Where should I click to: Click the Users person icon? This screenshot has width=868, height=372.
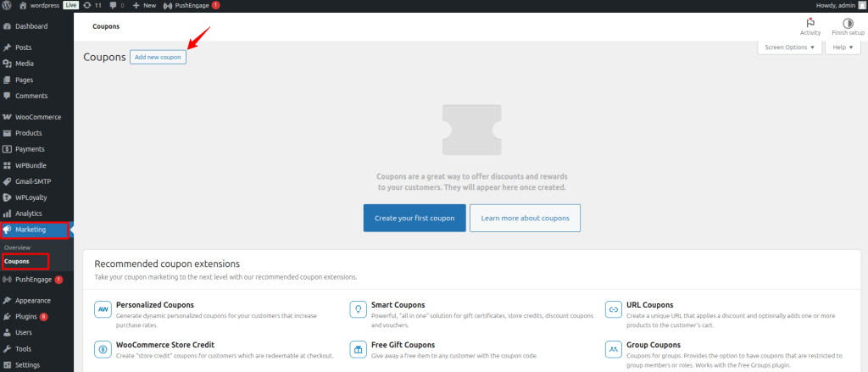7,333
